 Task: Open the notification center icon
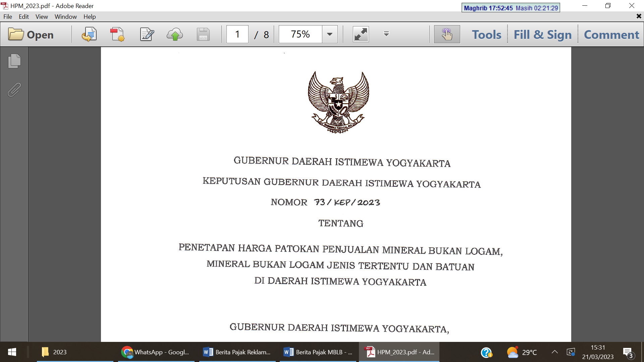(x=629, y=352)
